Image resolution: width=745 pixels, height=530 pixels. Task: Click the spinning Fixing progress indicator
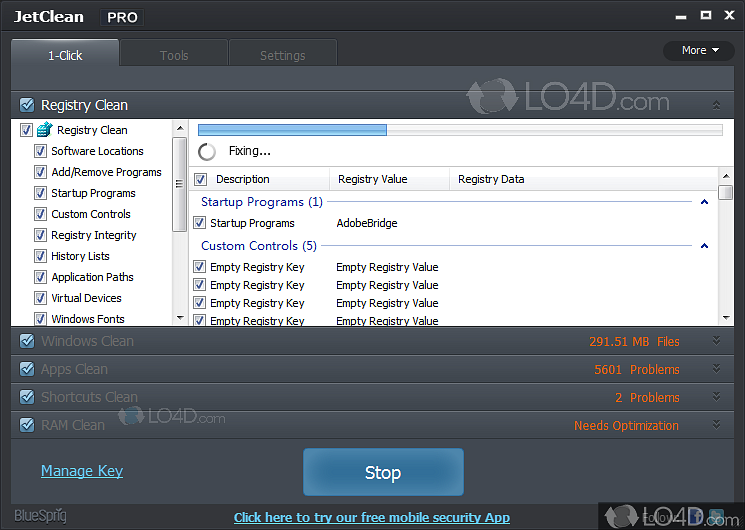point(207,152)
